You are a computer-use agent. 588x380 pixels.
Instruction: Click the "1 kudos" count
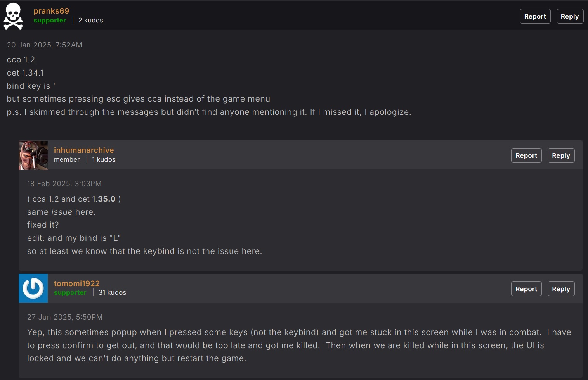(104, 160)
